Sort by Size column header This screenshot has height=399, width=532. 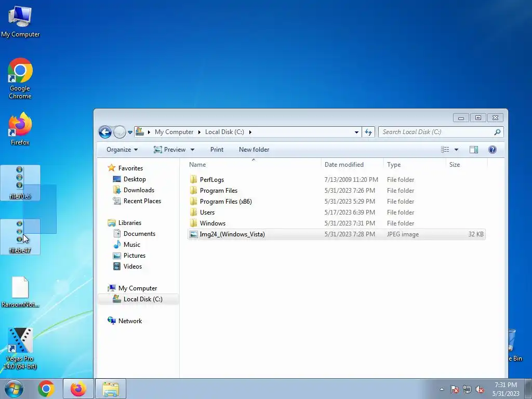coord(467,165)
